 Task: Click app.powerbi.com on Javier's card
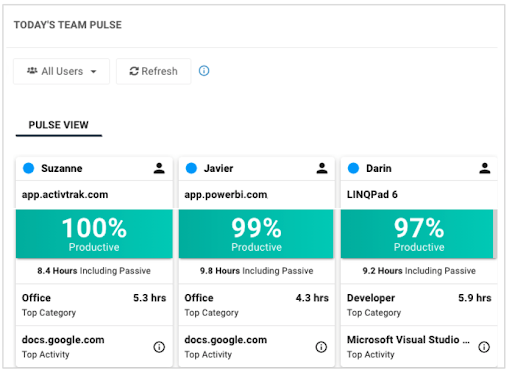coord(226,195)
